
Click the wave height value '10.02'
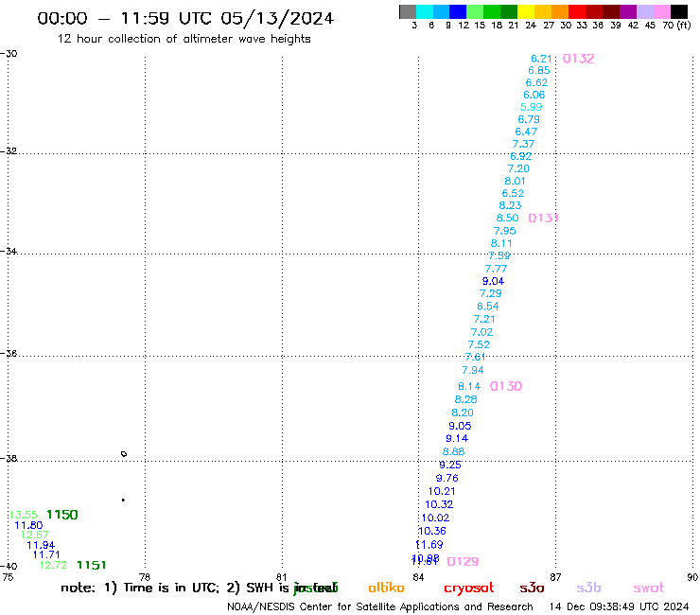pos(435,518)
